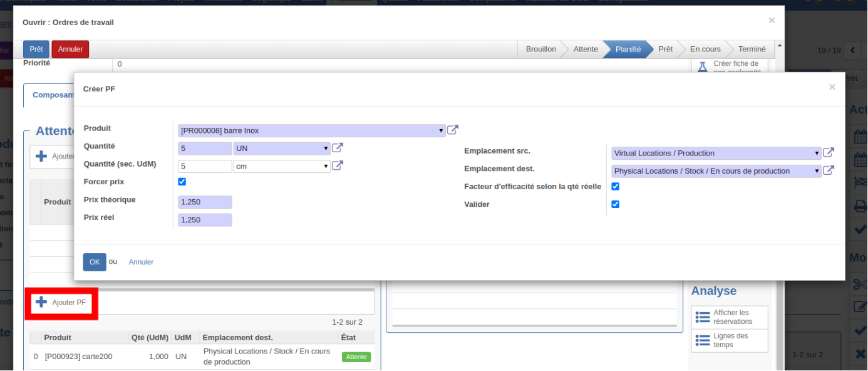Click the Prix théorique input field

point(205,202)
